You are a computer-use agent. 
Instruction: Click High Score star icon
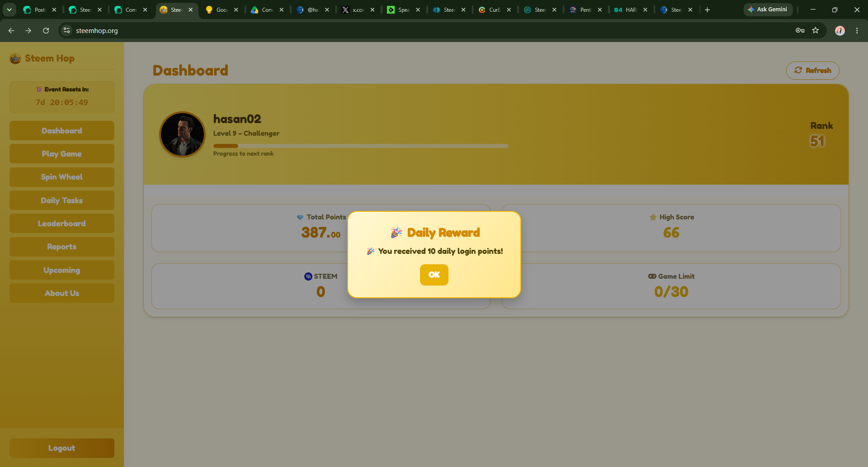(x=653, y=217)
